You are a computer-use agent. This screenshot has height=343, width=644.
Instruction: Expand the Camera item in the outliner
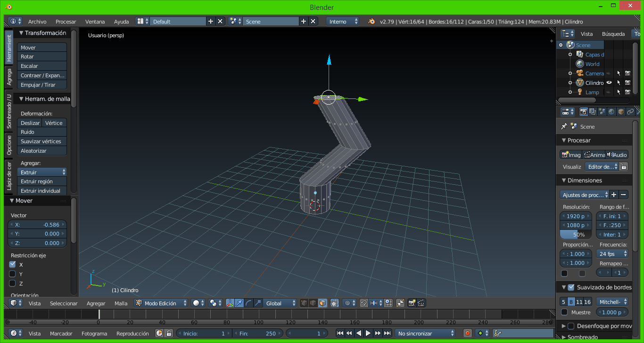click(570, 73)
